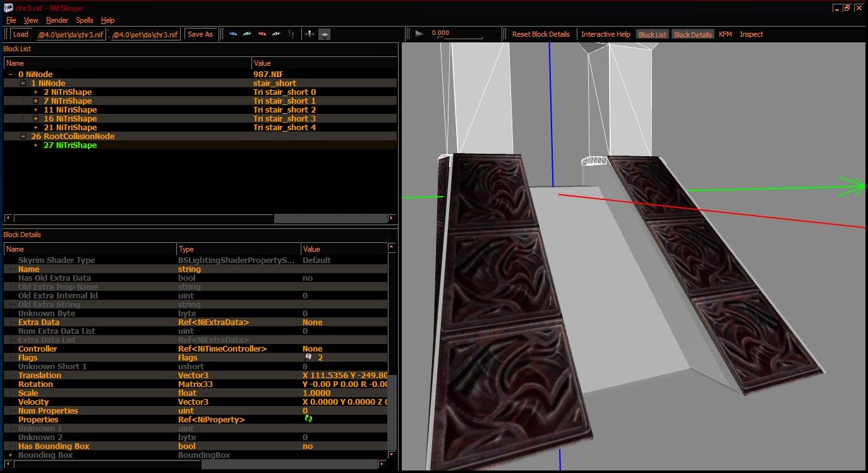
Task: Collapse the 0 NiNode root node
Action: click(11, 74)
